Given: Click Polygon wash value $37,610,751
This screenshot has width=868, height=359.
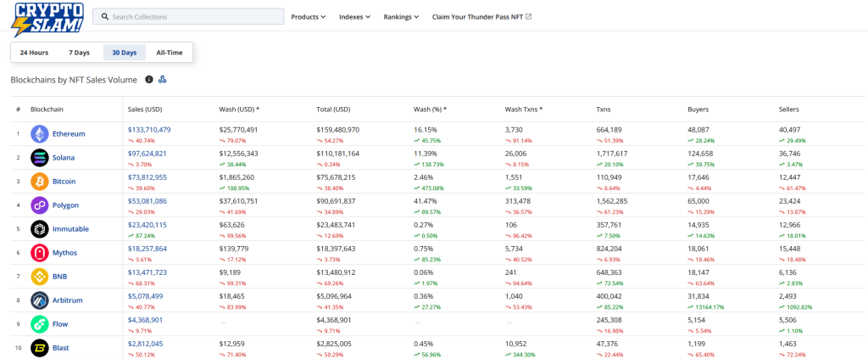Looking at the screenshot, I should [239, 202].
